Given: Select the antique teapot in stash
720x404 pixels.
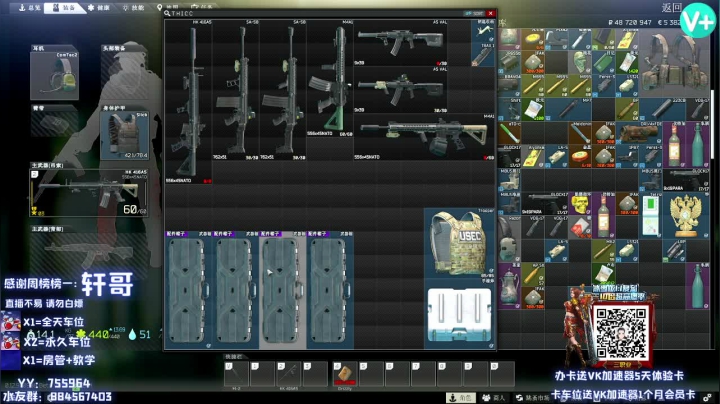Looking at the screenshot, I should pos(510,286).
